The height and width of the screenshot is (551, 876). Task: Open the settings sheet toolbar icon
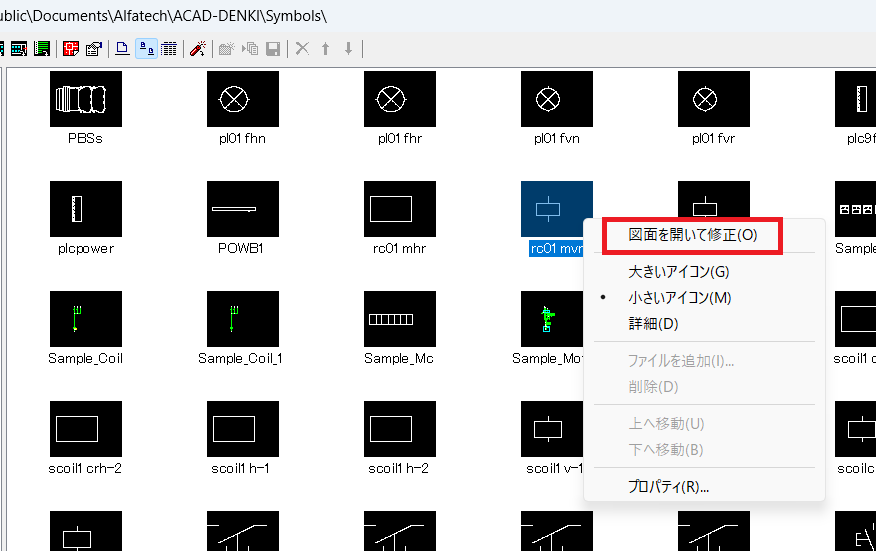(x=94, y=49)
